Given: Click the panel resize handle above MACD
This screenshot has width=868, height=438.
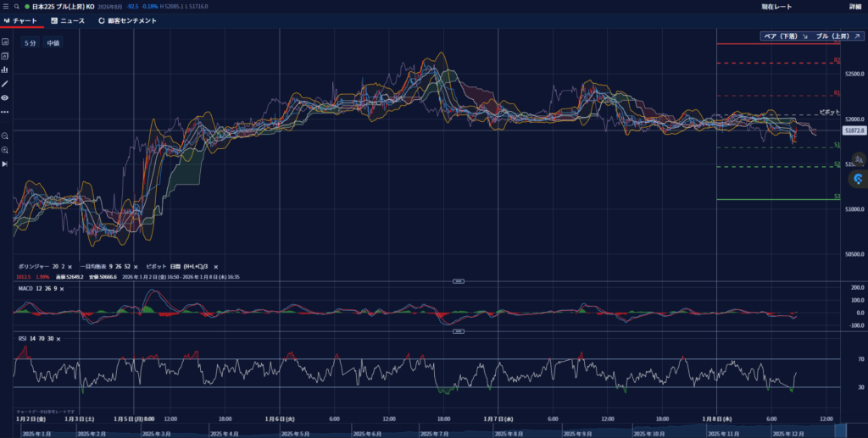Looking at the screenshot, I should point(458,280).
